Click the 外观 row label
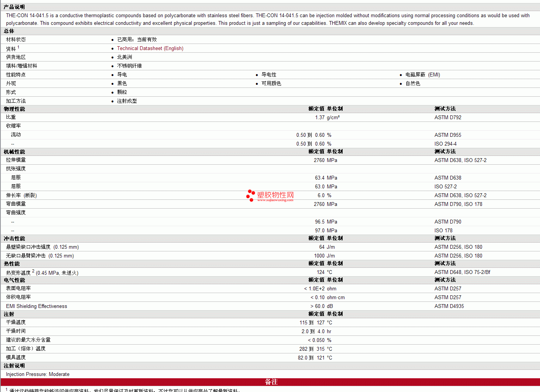Image resolution: width=540 pixels, height=392 pixels. coord(11,84)
